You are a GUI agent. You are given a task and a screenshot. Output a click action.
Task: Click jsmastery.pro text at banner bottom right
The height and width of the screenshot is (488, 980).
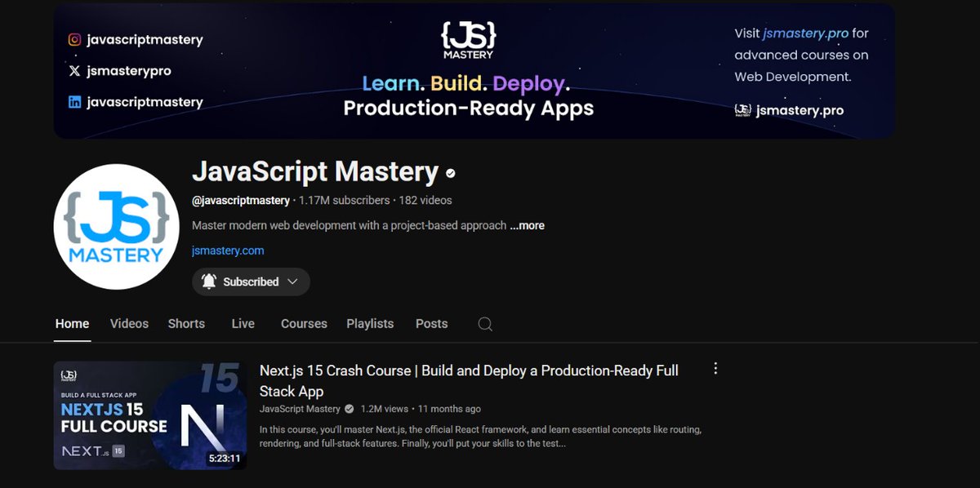pyautogui.click(x=800, y=110)
